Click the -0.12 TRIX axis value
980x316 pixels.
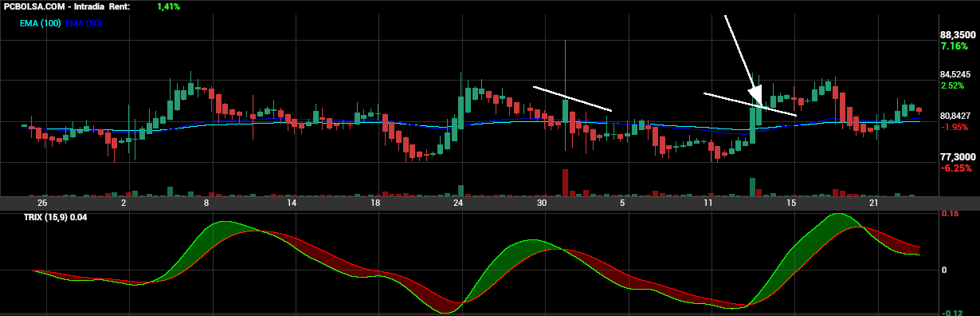pos(951,313)
